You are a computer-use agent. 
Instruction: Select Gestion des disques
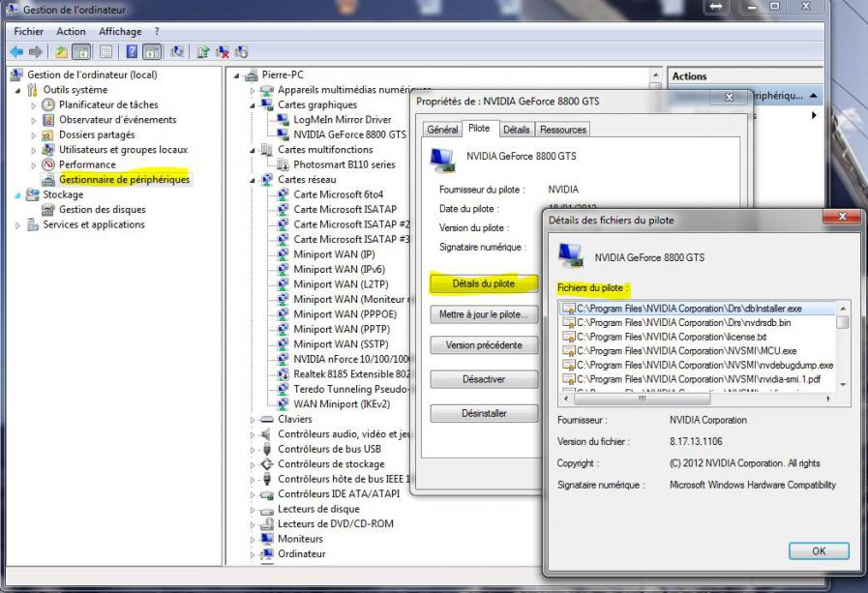(x=103, y=209)
